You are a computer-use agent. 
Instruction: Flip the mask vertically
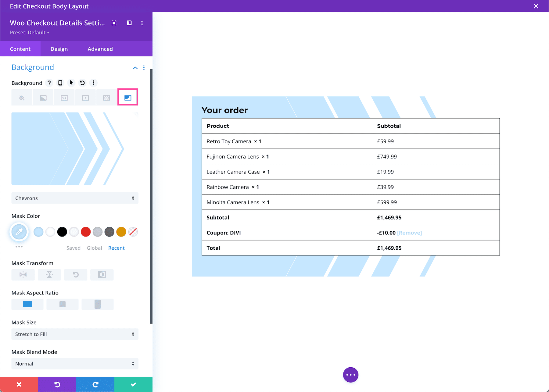(49, 275)
